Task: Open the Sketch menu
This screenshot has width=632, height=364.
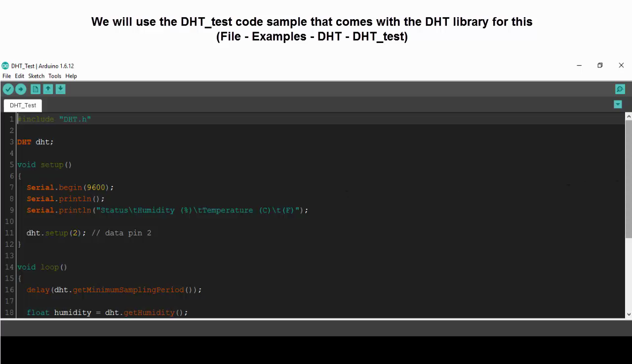Action: pos(36,76)
